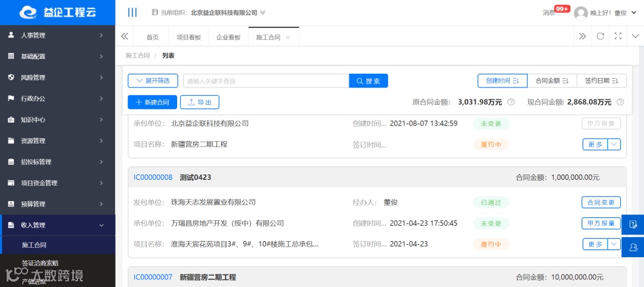
Task: Click the 收入管理 document icon
Action: click(x=11, y=225)
